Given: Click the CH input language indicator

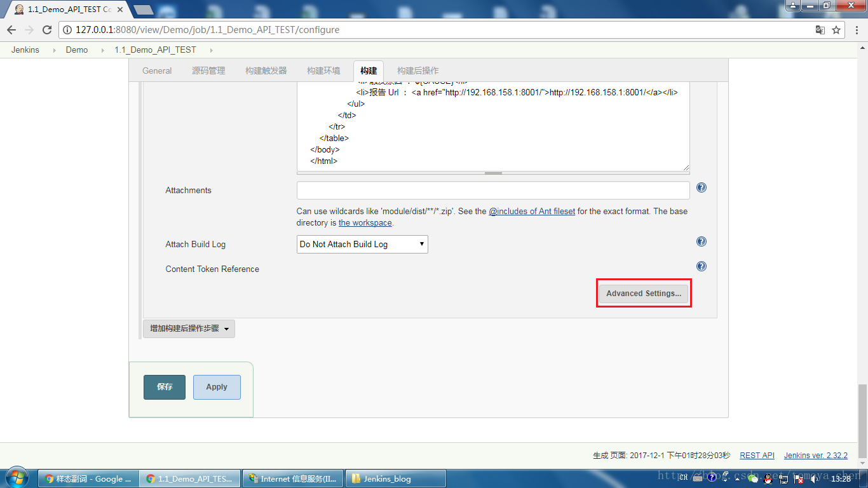Looking at the screenshot, I should coord(683,478).
